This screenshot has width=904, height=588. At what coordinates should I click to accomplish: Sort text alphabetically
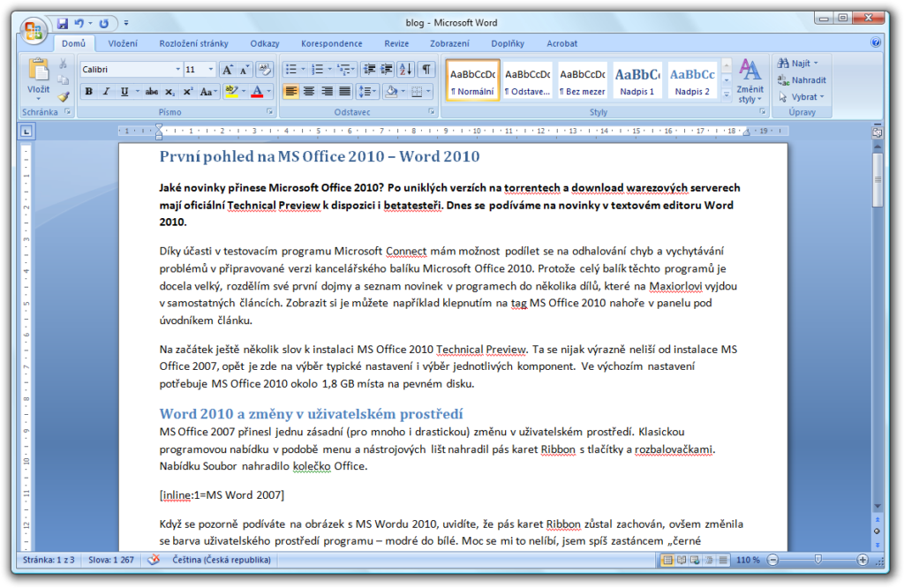(x=406, y=70)
